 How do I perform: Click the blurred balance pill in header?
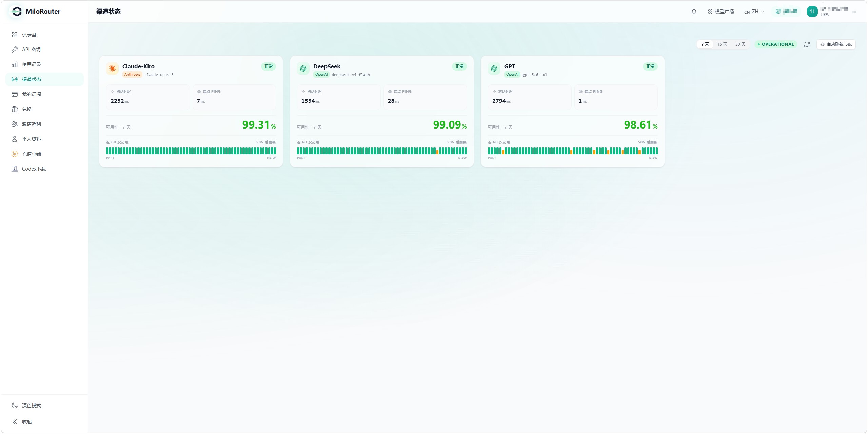786,12
